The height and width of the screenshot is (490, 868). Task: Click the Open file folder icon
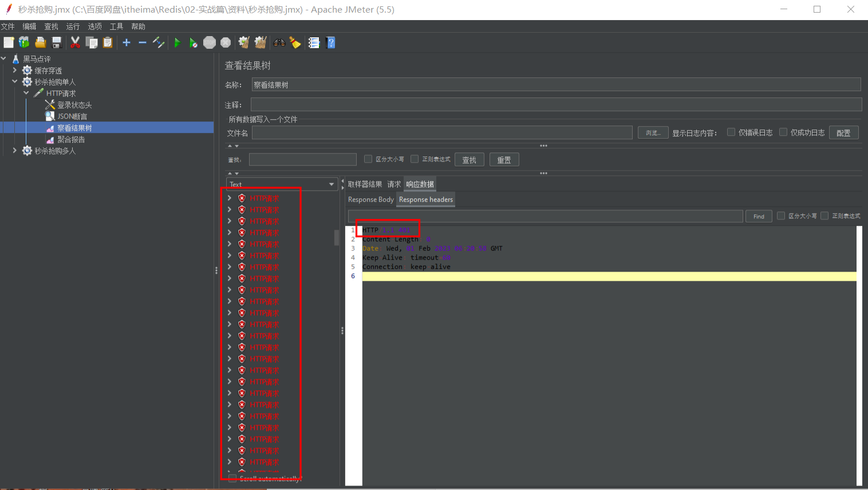[40, 42]
